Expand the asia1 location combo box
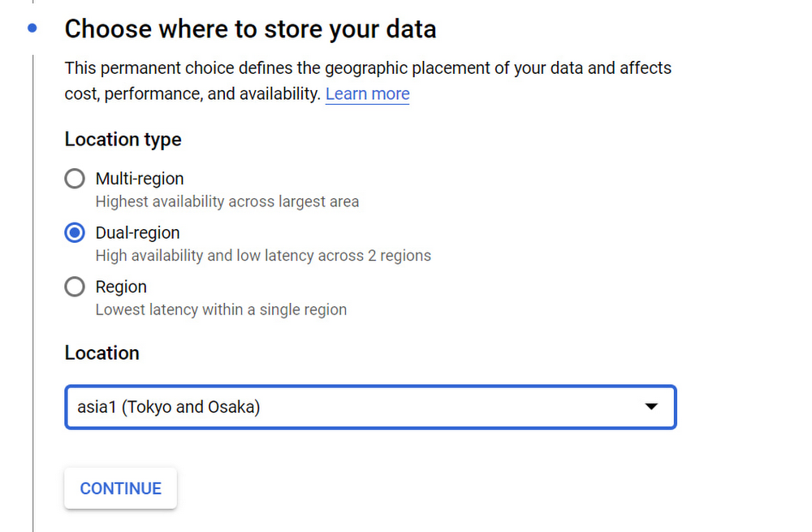The image size is (812, 532). point(370,407)
